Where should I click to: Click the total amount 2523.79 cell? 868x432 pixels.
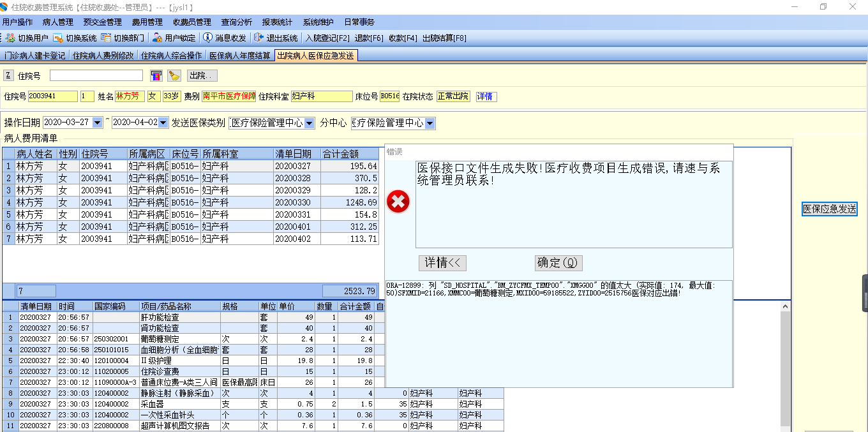350,291
